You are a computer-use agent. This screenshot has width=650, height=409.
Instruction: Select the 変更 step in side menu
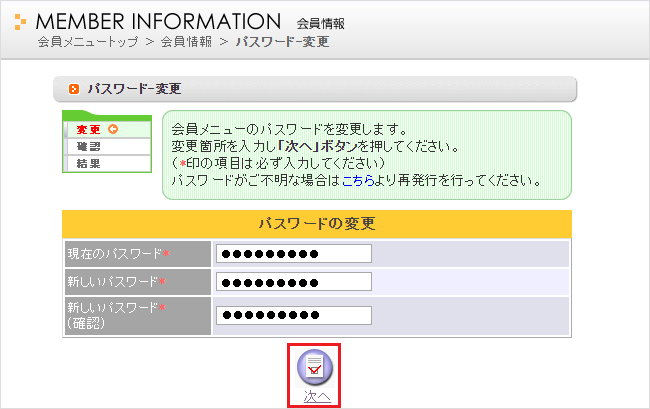[88, 130]
